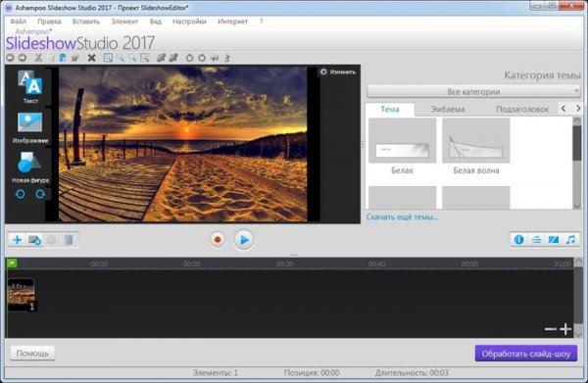Click the Помощь button

coord(32,353)
